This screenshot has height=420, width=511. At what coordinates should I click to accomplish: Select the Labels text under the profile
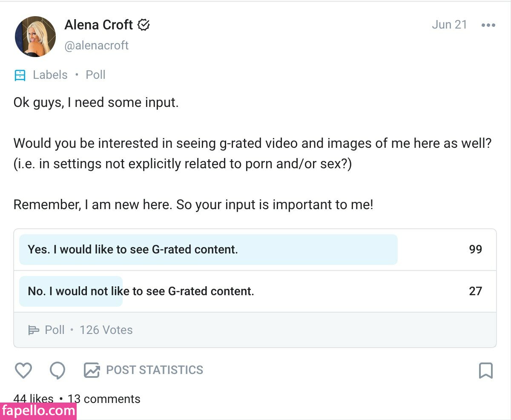(50, 75)
